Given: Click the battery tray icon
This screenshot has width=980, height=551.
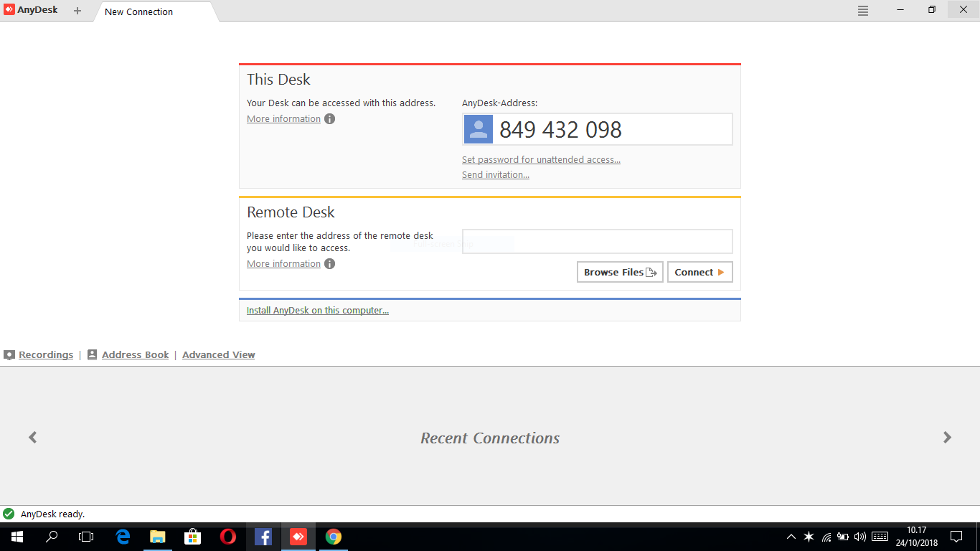Looking at the screenshot, I should [843, 537].
